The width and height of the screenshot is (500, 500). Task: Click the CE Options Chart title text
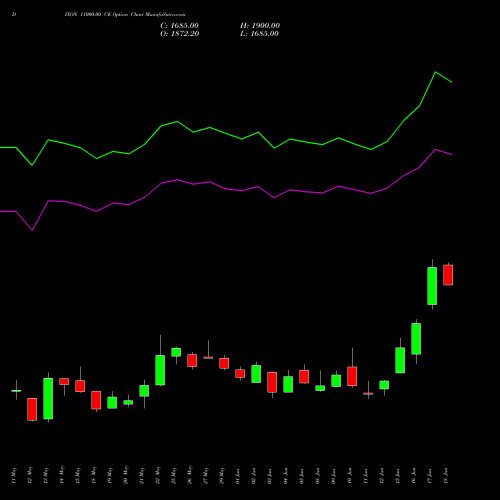point(125,15)
